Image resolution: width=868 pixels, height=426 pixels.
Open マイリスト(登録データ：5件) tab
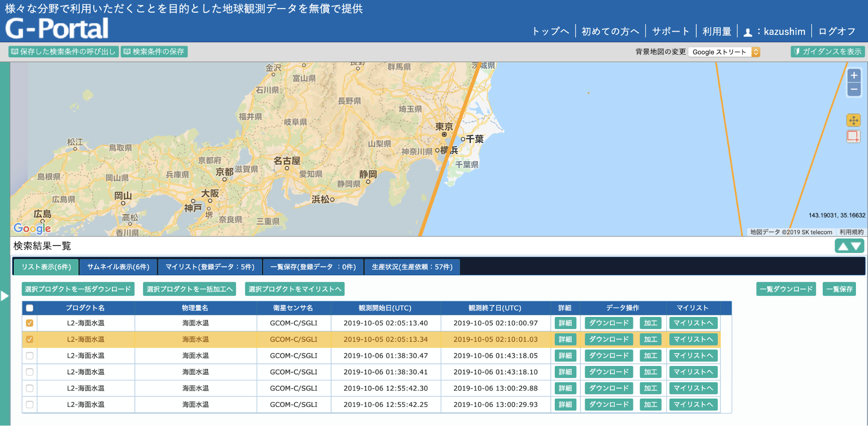click(210, 267)
